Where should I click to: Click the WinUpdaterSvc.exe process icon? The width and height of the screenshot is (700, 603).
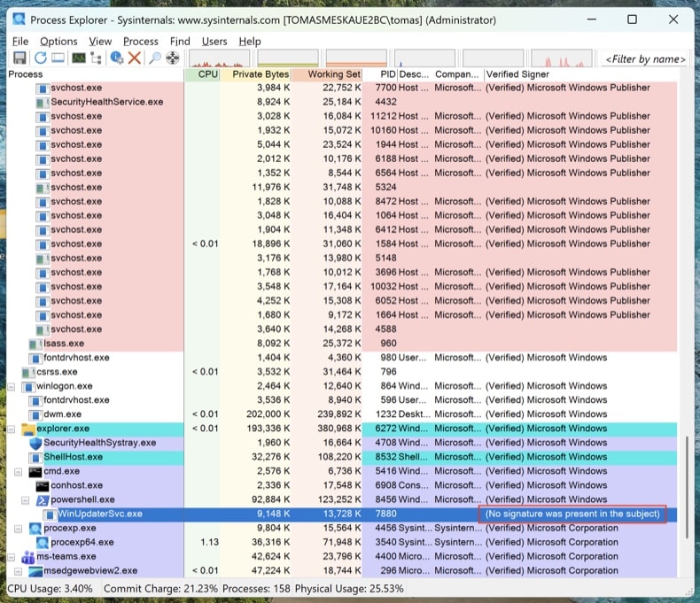click(50, 514)
